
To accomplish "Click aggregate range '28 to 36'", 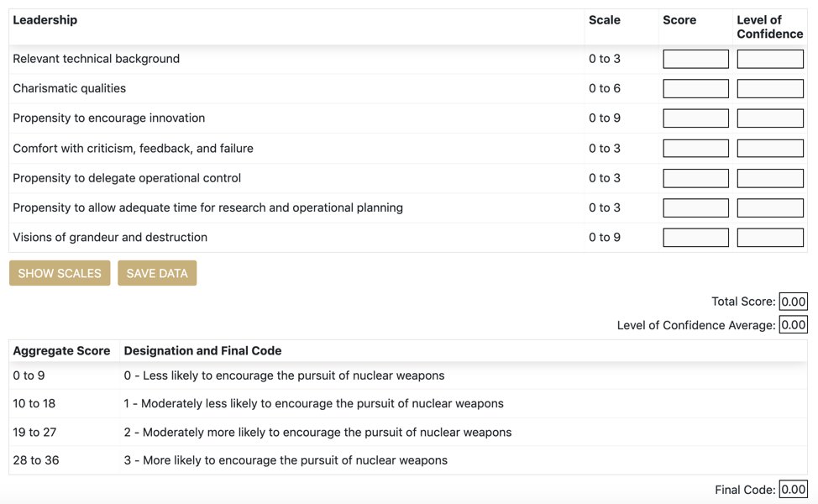I will [36, 460].
